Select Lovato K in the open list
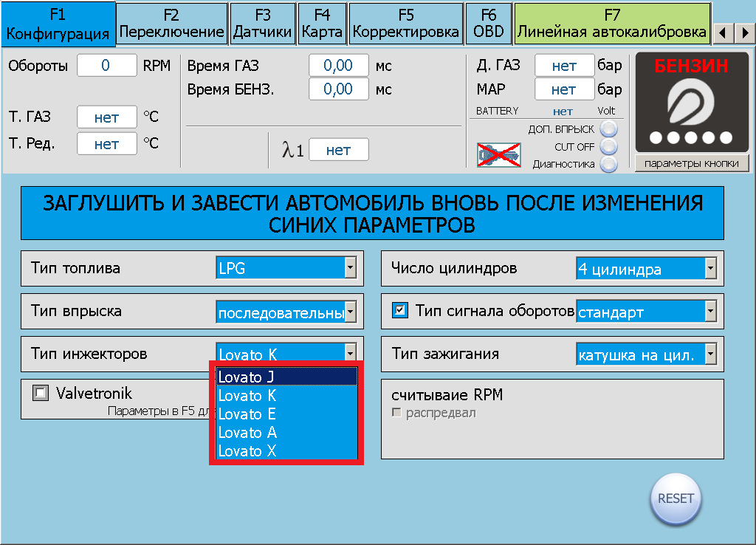The image size is (756, 545). (x=287, y=396)
